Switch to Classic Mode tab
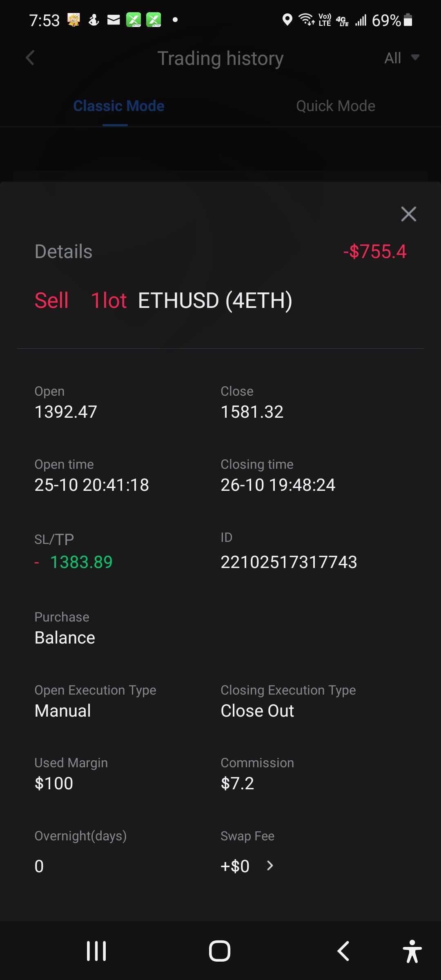The image size is (441, 980). 118,106
